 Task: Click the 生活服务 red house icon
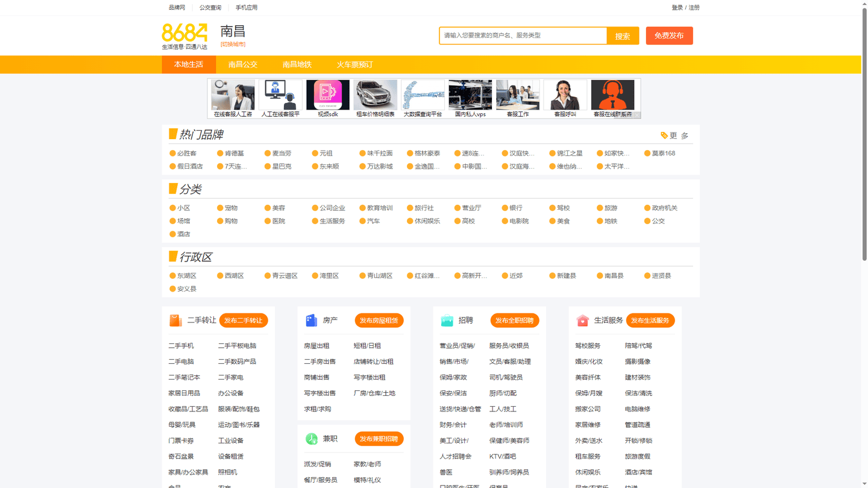(x=582, y=321)
